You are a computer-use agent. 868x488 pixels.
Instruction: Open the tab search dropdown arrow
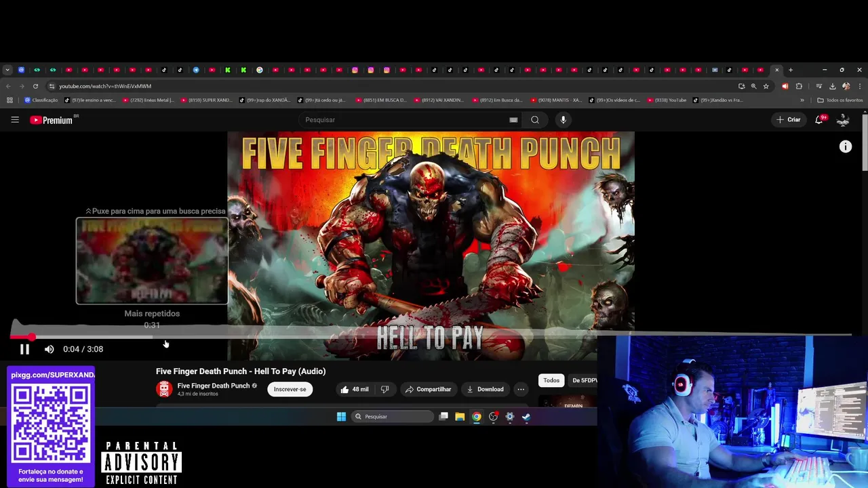tap(7, 70)
